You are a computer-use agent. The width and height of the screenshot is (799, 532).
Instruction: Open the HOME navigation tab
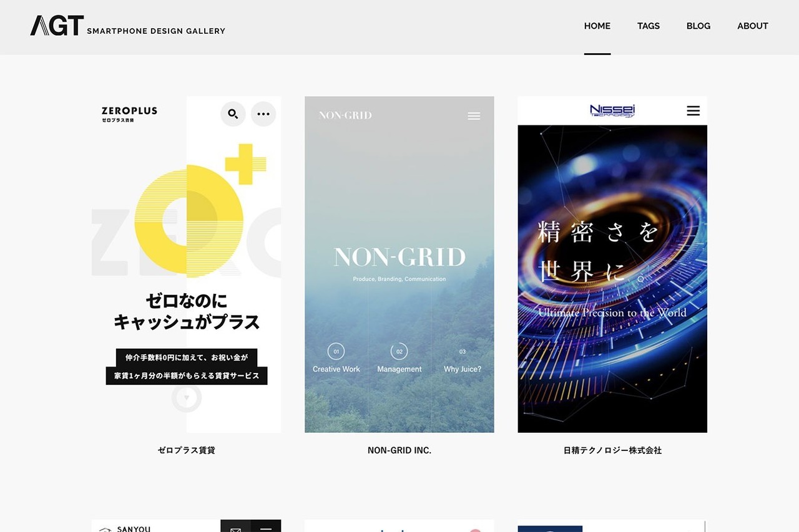(597, 26)
